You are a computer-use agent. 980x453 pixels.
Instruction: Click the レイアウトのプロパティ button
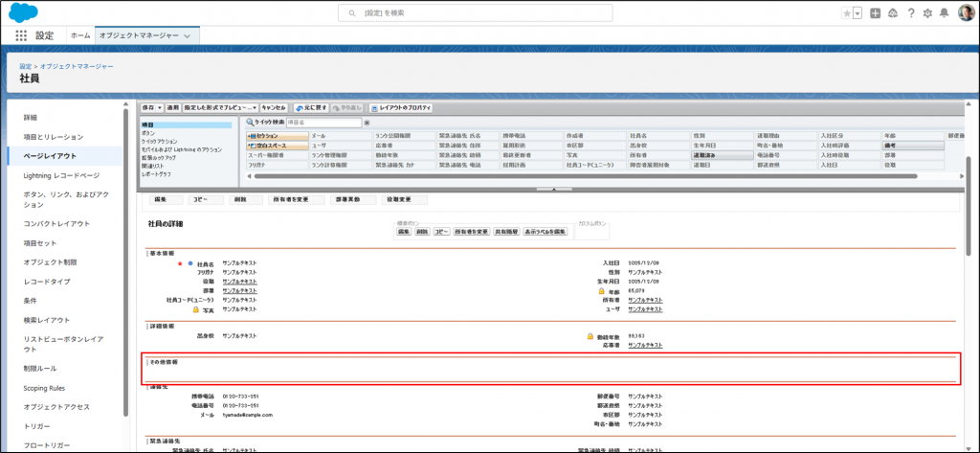pyautogui.click(x=401, y=108)
